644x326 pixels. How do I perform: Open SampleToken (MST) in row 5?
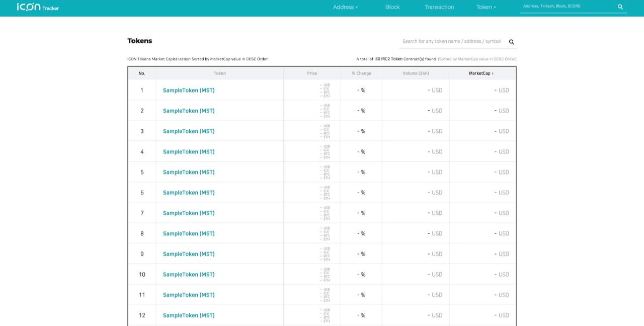point(189,172)
